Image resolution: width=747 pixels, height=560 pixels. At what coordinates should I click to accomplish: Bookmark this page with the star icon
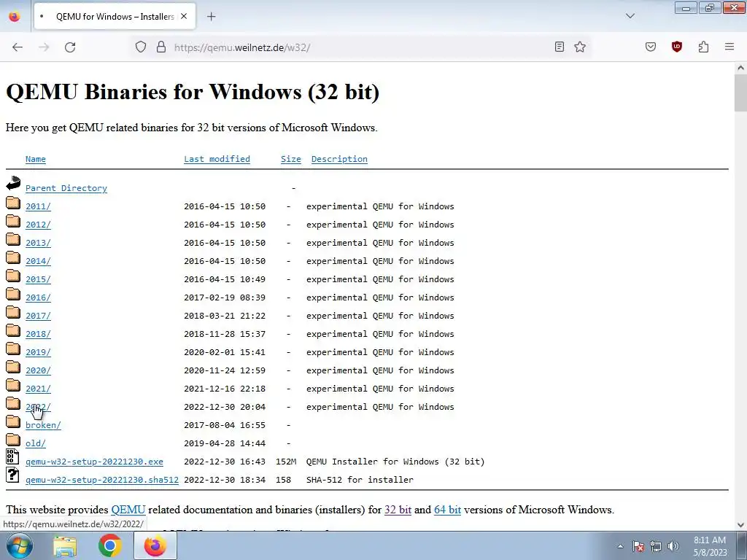[580, 47]
